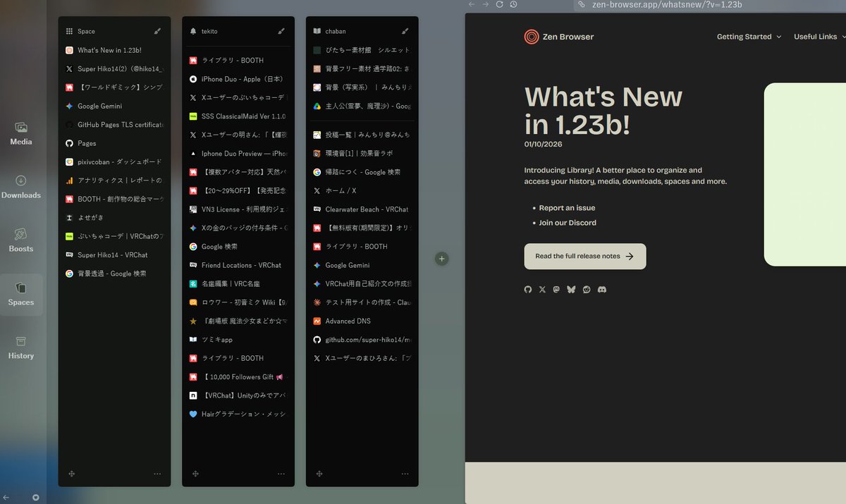Open the Bluesky butterfly icon on the What's New page

pyautogui.click(x=572, y=290)
